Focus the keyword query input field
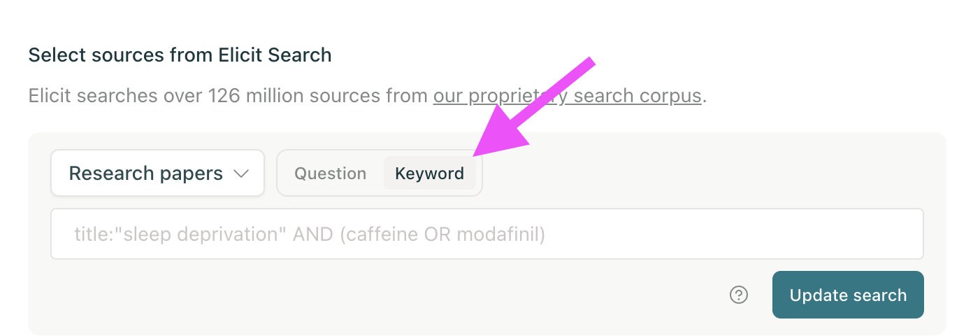The image size is (980, 336). (x=487, y=234)
